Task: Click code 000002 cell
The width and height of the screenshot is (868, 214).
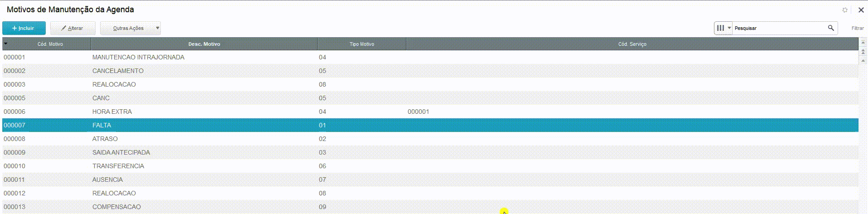Action: pos(14,71)
